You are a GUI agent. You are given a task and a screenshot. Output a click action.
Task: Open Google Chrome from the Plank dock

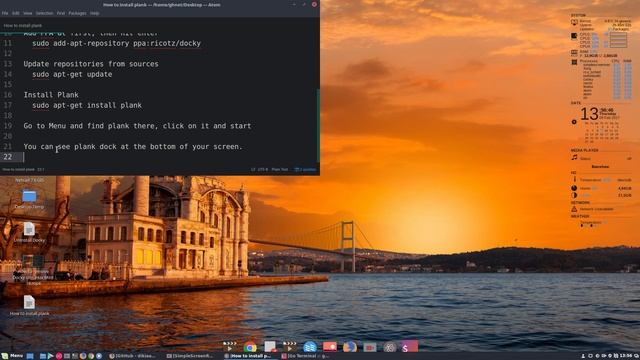(250, 347)
